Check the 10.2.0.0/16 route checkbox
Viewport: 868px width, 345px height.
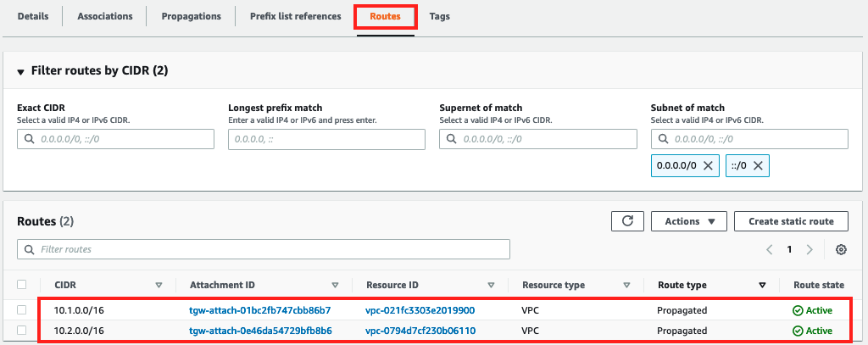pos(22,331)
